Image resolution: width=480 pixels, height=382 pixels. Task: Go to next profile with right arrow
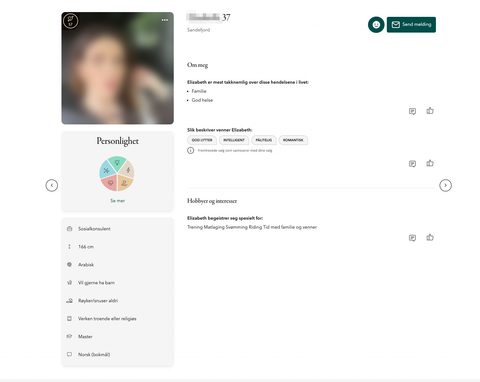[x=446, y=185]
